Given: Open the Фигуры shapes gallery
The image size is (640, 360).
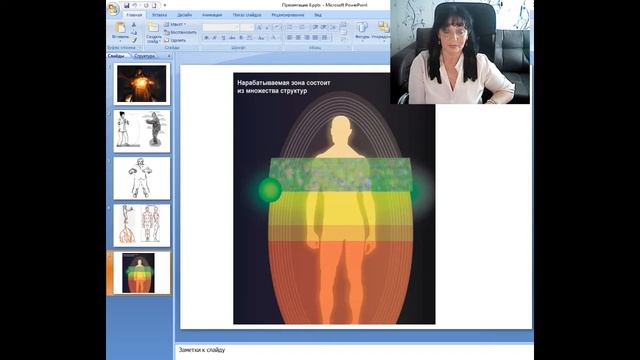Looking at the screenshot, I should [x=362, y=31].
